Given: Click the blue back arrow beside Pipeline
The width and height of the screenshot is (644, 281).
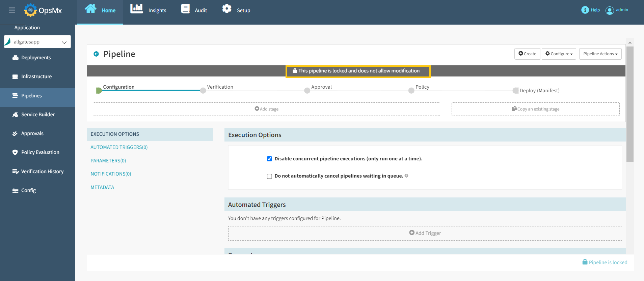Looking at the screenshot, I should (96, 54).
